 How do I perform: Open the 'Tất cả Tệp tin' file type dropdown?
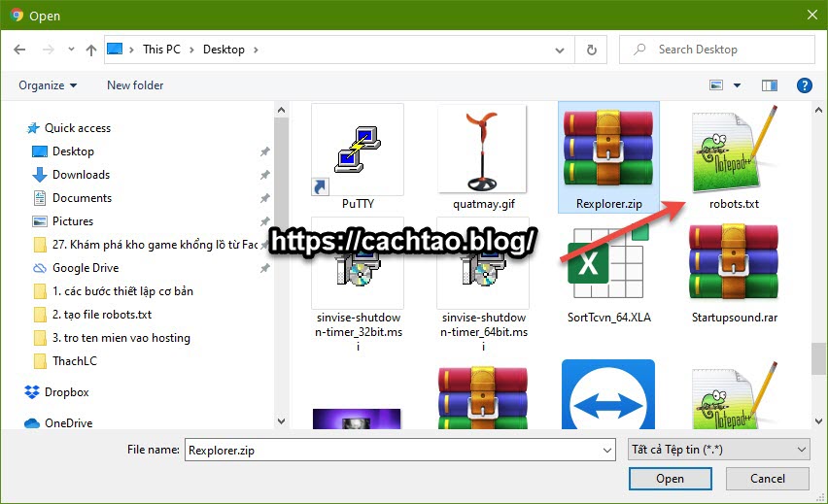coord(719,450)
